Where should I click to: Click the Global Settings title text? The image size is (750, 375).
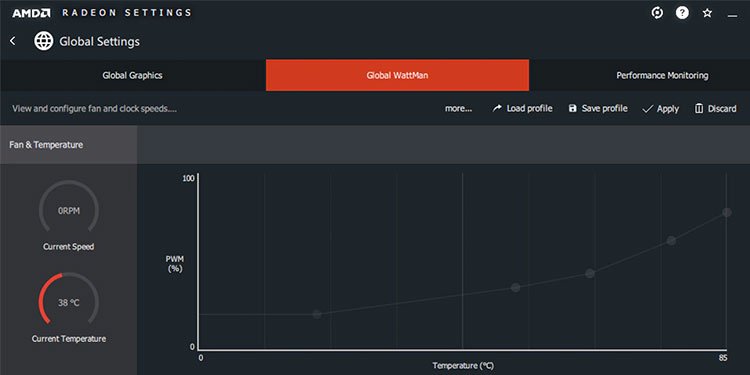tap(99, 42)
